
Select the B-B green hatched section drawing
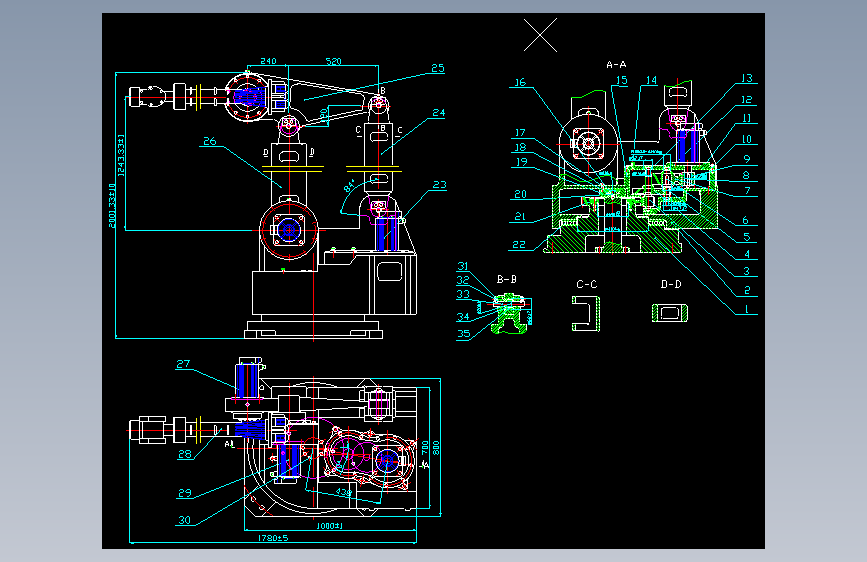pyautogui.click(x=510, y=315)
